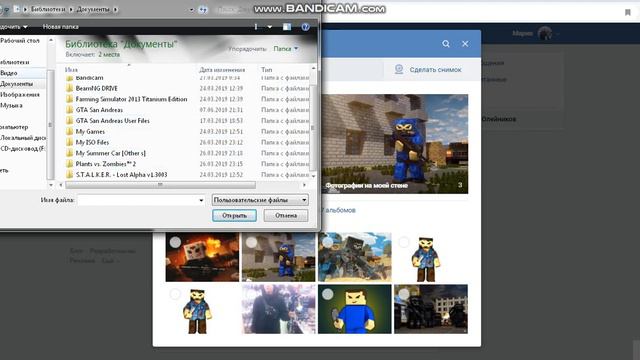The width and height of the screenshot is (640, 360).
Task: Click the file name input field
Action: pos(138,200)
